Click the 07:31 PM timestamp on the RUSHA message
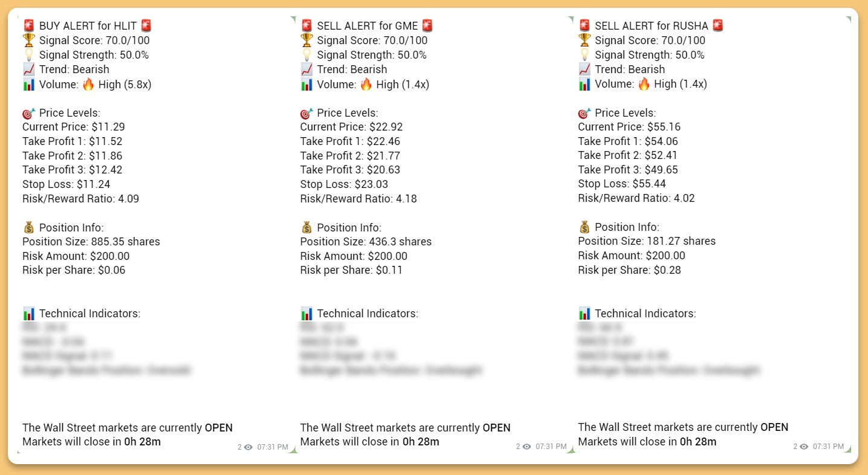The width and height of the screenshot is (868, 475). point(828,447)
